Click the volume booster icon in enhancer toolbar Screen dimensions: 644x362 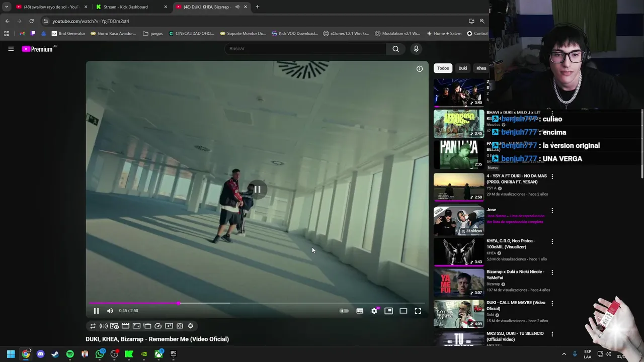[104, 326]
